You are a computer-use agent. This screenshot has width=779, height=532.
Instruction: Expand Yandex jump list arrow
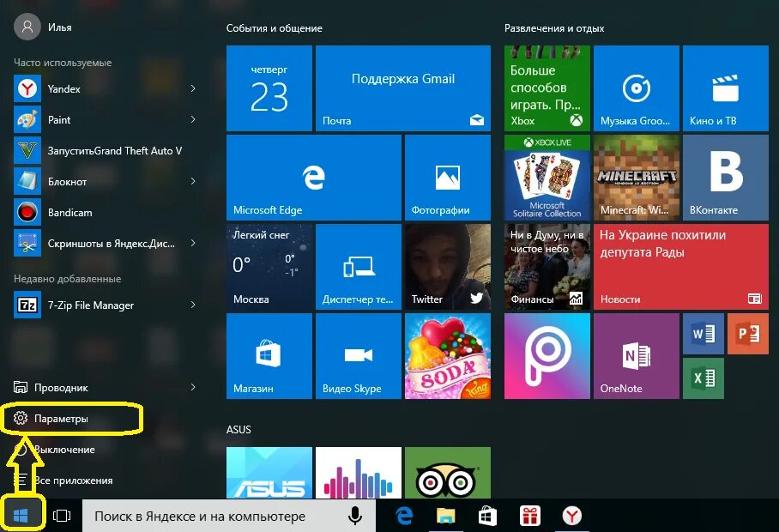point(193,88)
